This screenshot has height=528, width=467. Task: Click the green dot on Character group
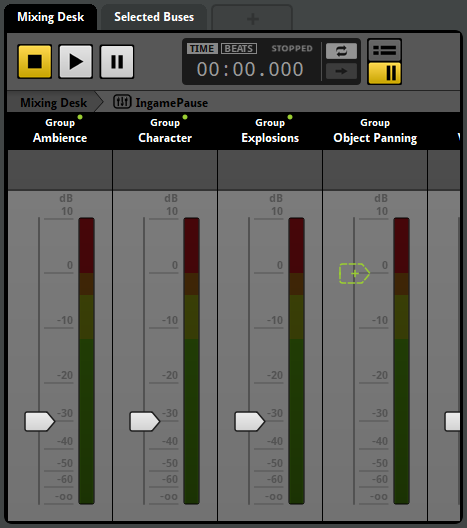pyautogui.click(x=185, y=117)
